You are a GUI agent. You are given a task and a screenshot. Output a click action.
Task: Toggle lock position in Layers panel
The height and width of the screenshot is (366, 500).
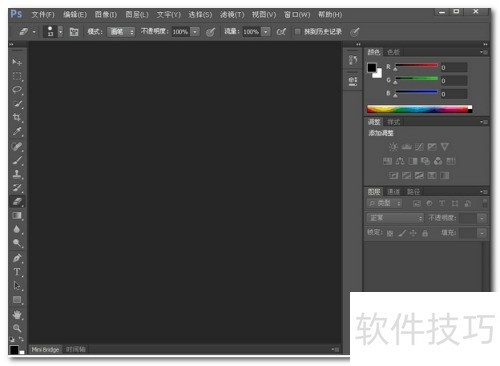(x=413, y=233)
